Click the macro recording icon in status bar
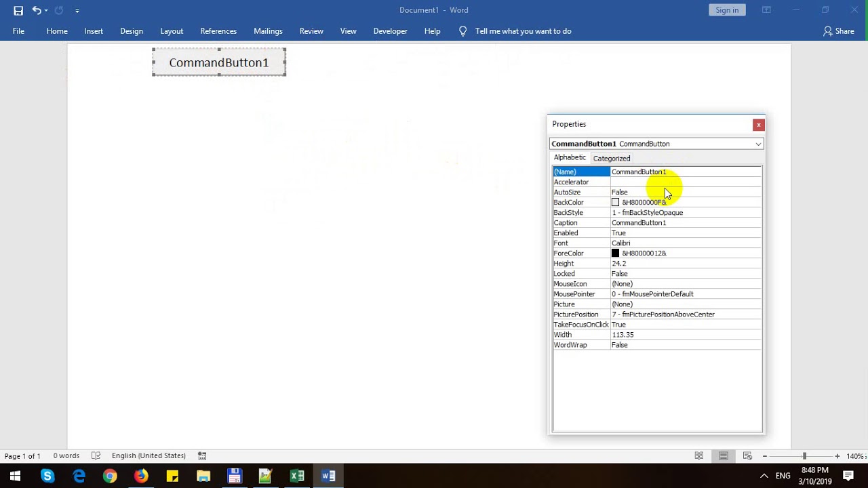 tap(202, 456)
